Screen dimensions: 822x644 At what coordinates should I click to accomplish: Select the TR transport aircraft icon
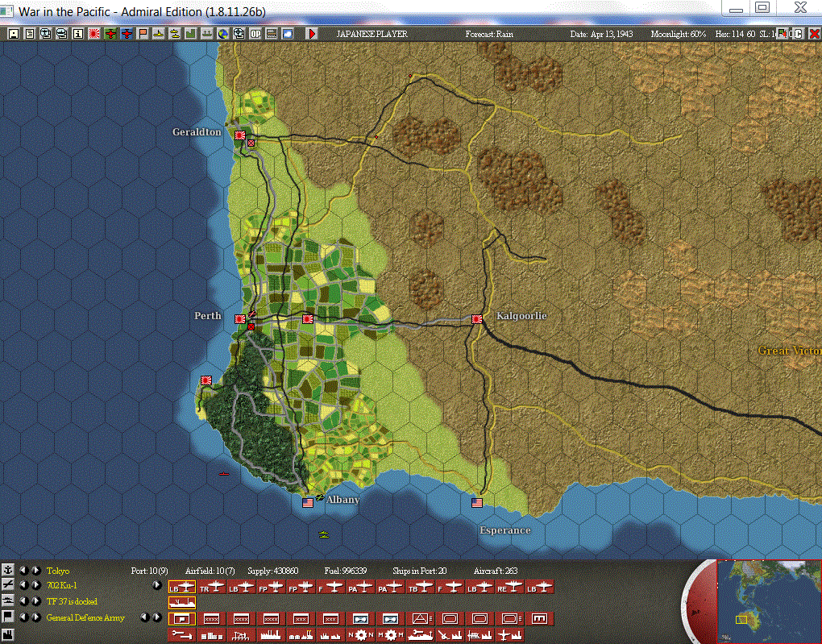coord(212,588)
